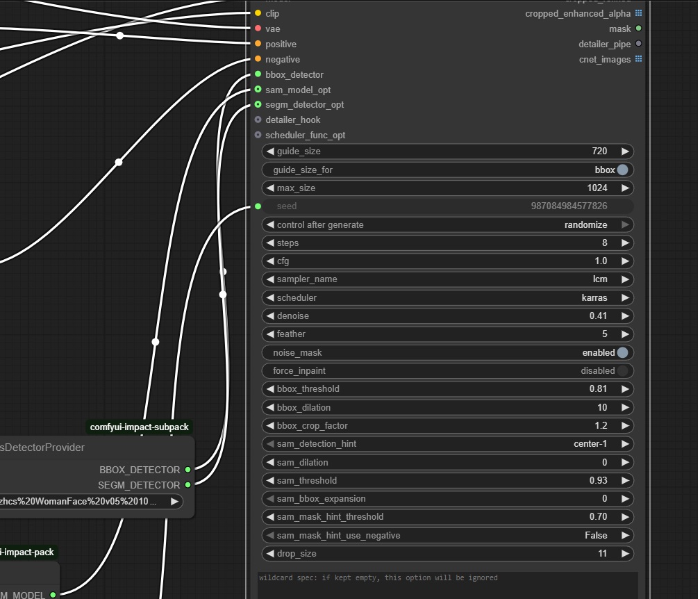Increase bbox_crop_factor with right arrow
This screenshot has width=700, height=599.
pos(625,426)
